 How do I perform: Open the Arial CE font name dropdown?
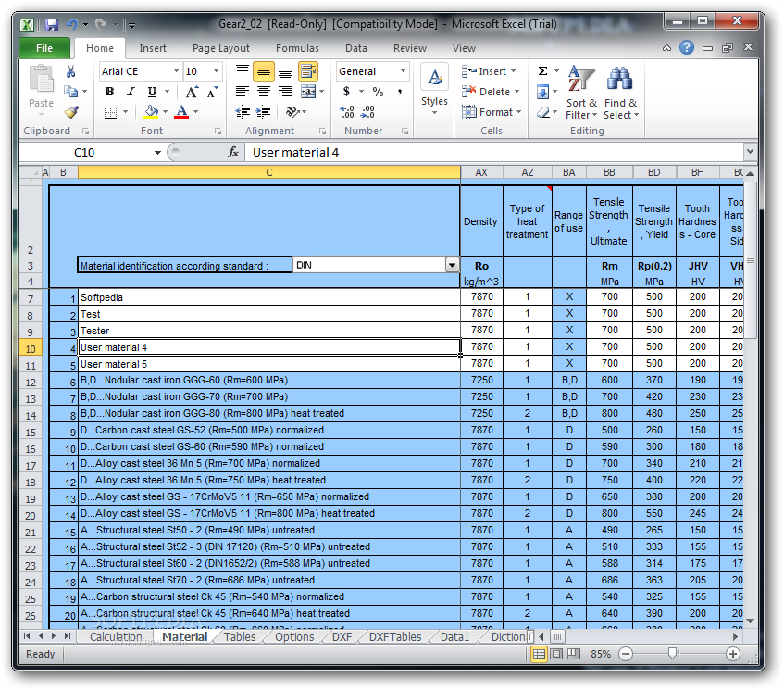pyautogui.click(x=176, y=71)
